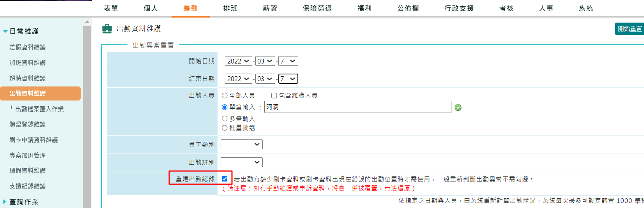The image size is (644, 208).
Task: Open the 員工類別 dropdown
Action: click(x=242, y=145)
